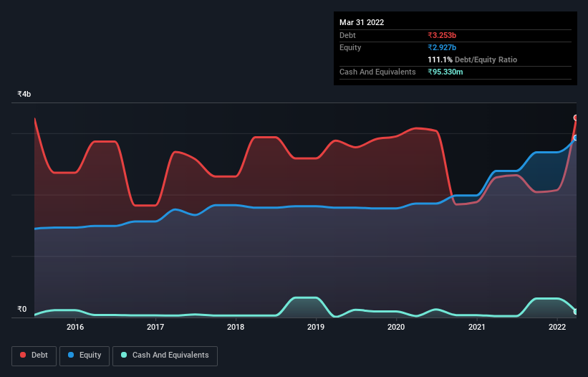
Task: Click the ₹2.927b equity value
Action: click(442, 47)
